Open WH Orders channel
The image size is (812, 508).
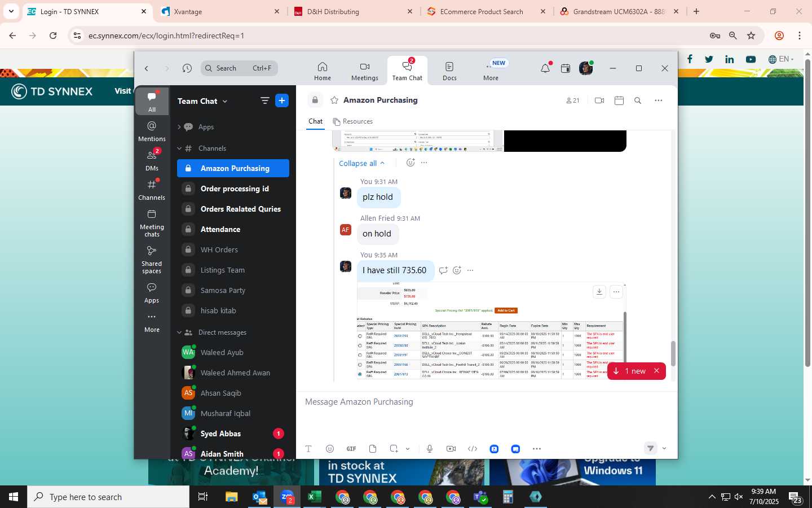(x=233, y=249)
